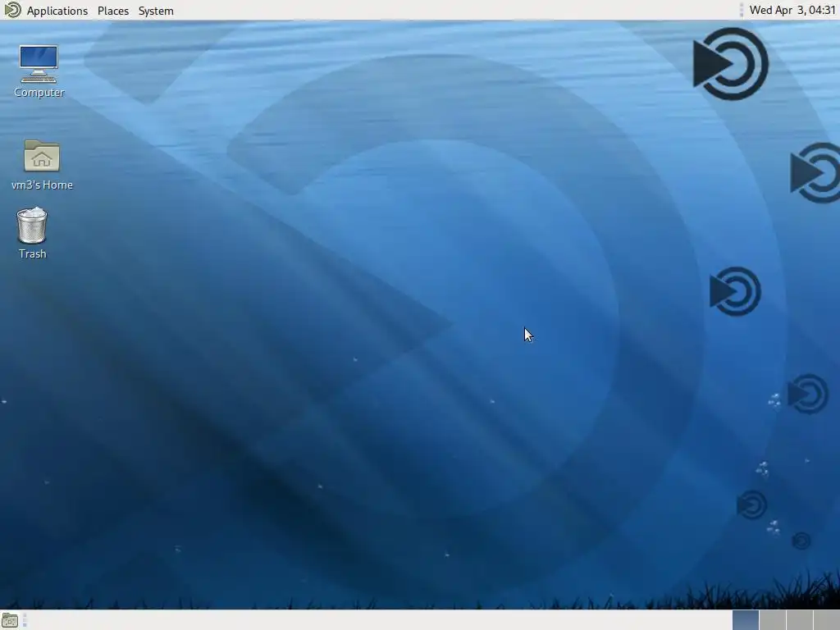Click the clock showing Wed Apr 3, 04:31
Screen dimensions: 840x630
pyautogui.click(x=792, y=10)
